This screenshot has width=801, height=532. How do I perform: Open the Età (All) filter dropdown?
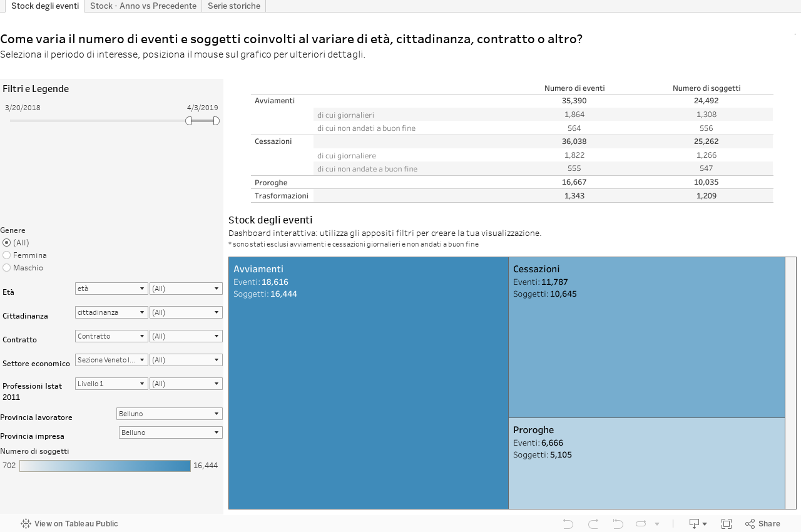[186, 289]
